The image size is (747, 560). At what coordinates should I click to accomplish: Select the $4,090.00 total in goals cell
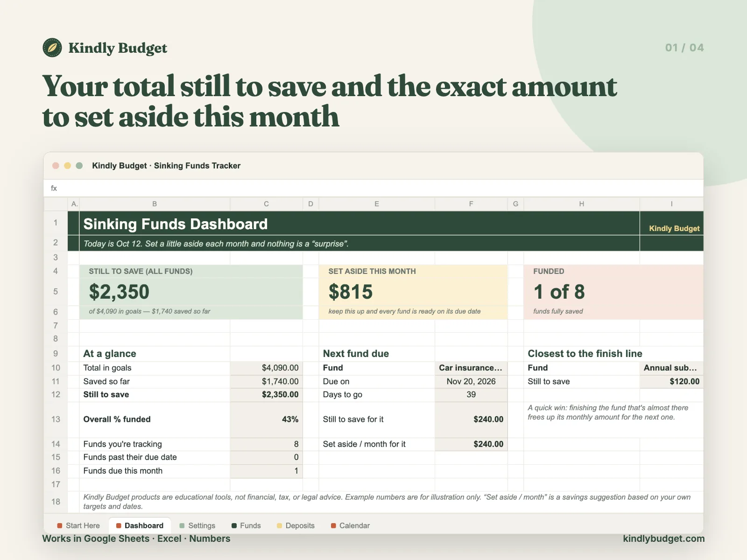266,368
